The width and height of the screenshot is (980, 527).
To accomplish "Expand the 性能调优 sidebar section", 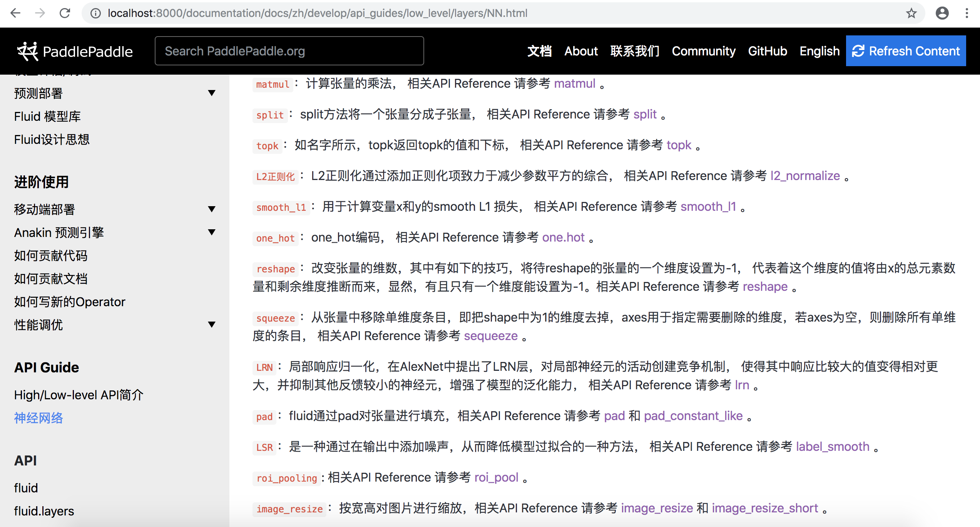I will 211,325.
